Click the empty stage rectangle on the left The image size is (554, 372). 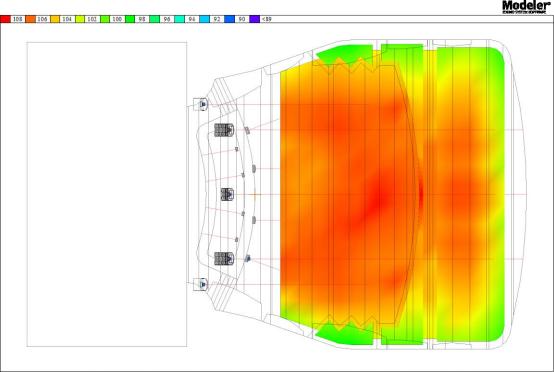click(x=107, y=194)
